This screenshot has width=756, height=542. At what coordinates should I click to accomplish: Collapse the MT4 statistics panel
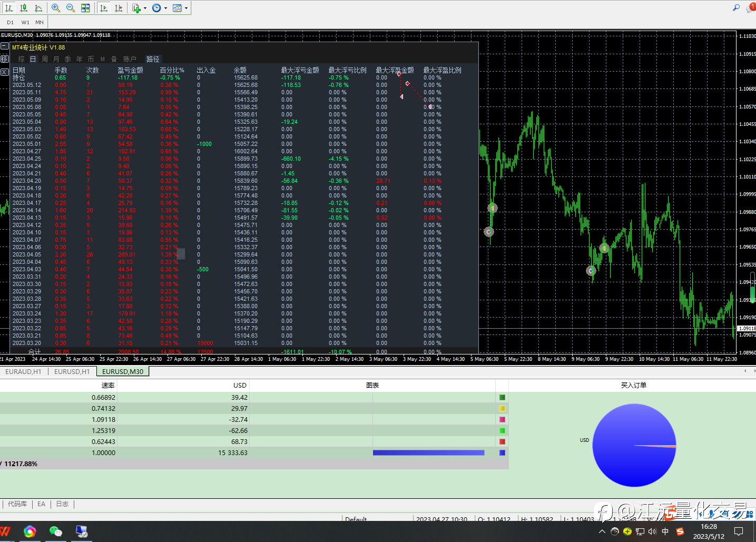point(5,46)
